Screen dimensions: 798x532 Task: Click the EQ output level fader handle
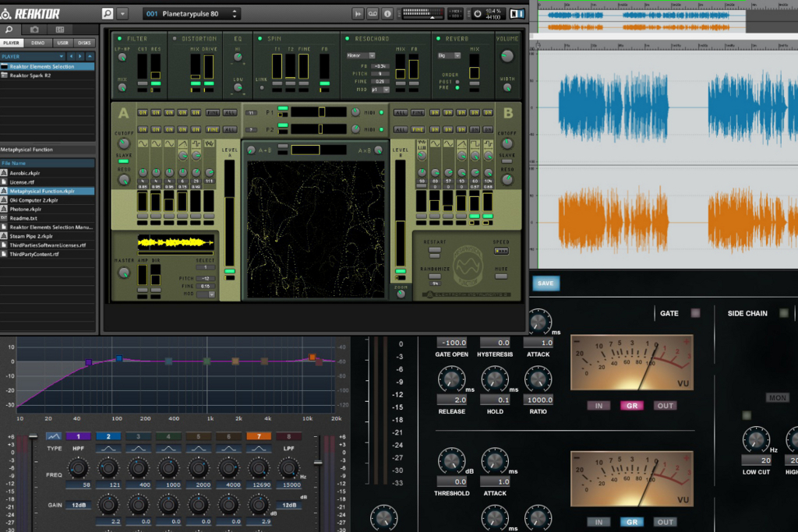318,463
